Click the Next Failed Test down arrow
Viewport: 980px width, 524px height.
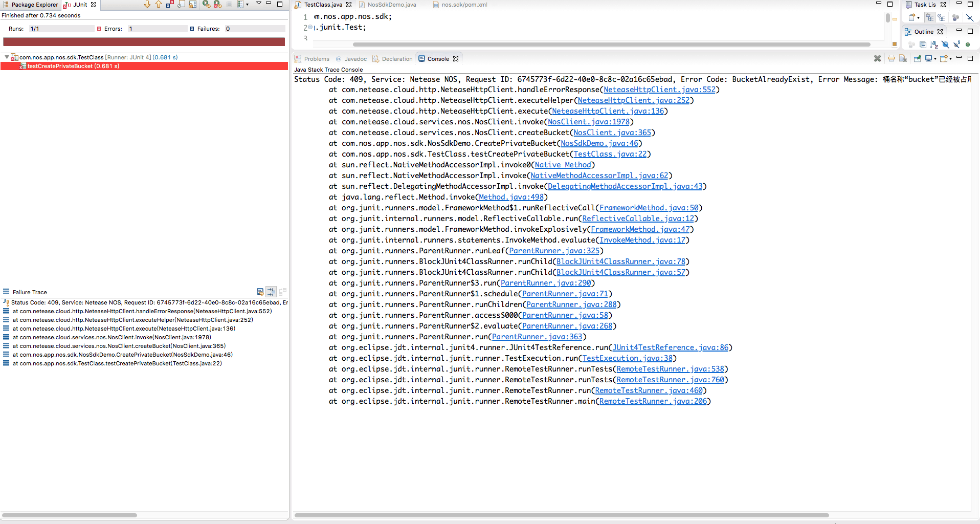tap(147, 4)
